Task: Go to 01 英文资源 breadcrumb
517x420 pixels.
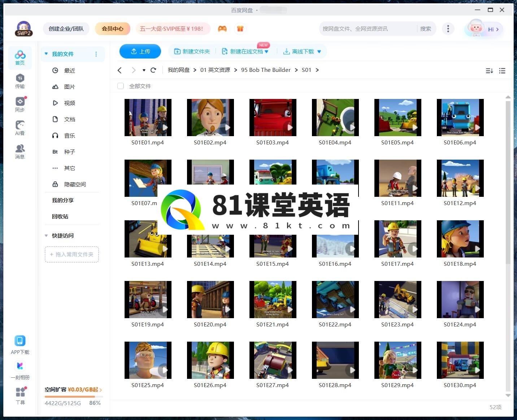Action: tap(215, 70)
